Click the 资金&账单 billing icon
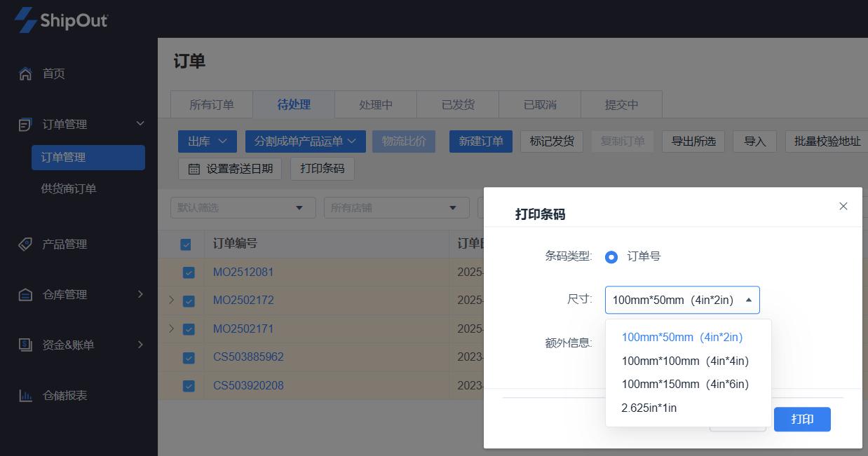This screenshot has height=456, width=868. tap(25, 345)
